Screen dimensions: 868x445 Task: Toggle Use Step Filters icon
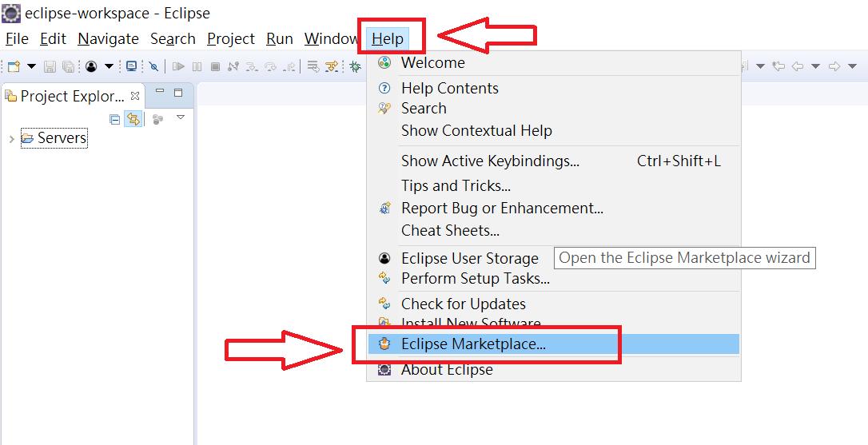pos(332,67)
